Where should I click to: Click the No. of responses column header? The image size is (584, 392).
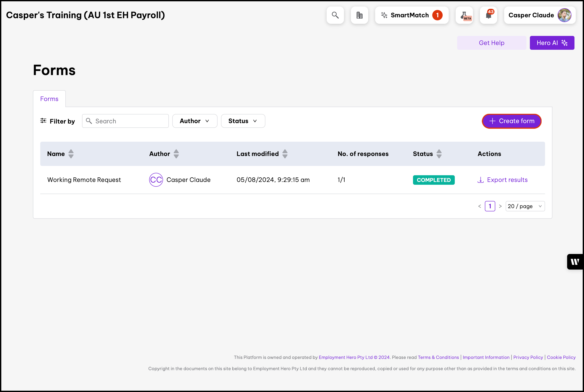(363, 154)
